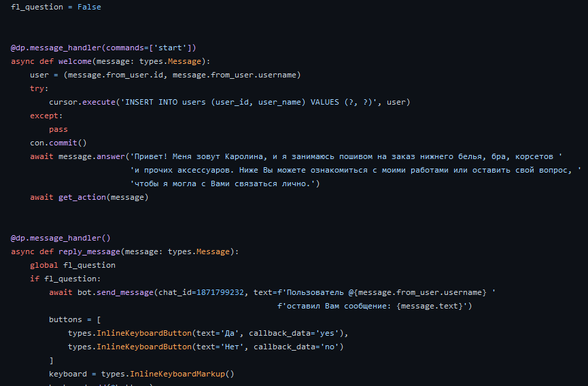588x386 pixels.
Task: Click the 'чтобы я могла с Вами' string line
Action: [x=224, y=183]
